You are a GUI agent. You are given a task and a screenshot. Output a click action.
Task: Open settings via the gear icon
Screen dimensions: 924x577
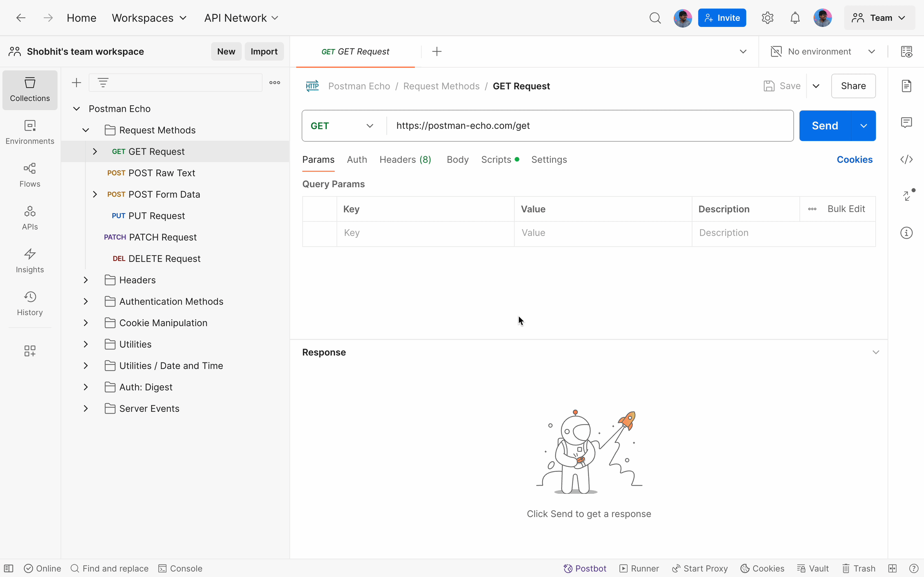click(767, 18)
